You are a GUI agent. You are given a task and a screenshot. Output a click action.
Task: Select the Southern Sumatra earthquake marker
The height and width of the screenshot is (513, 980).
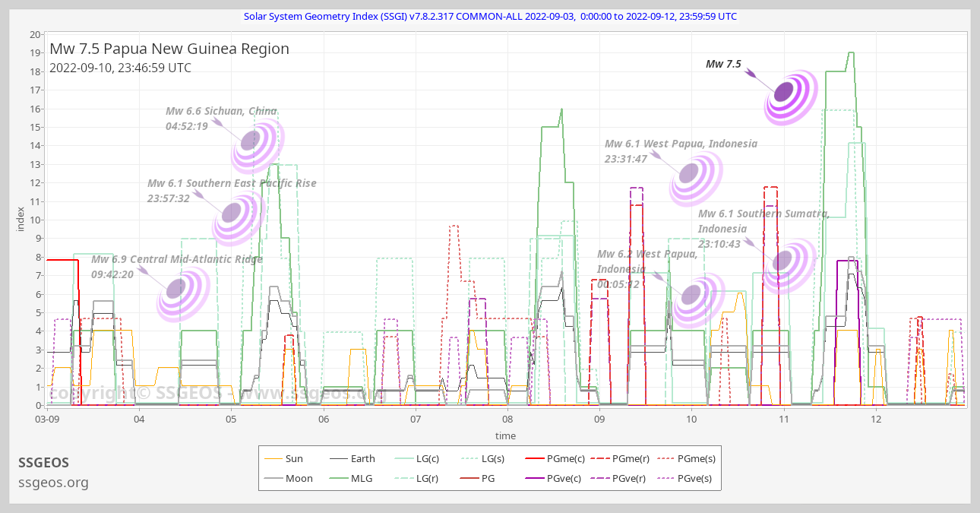coord(782,261)
